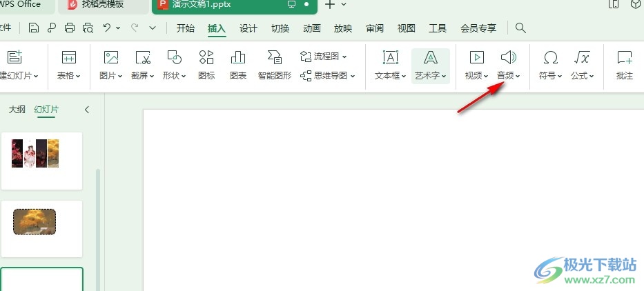Open the 视频 dropdown arrow
644x291 pixels.
tap(486, 76)
